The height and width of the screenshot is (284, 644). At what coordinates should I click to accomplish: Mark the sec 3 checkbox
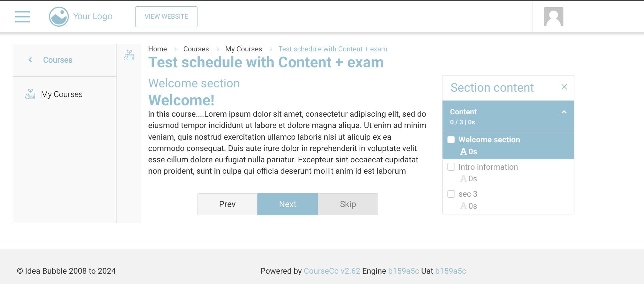[451, 194]
